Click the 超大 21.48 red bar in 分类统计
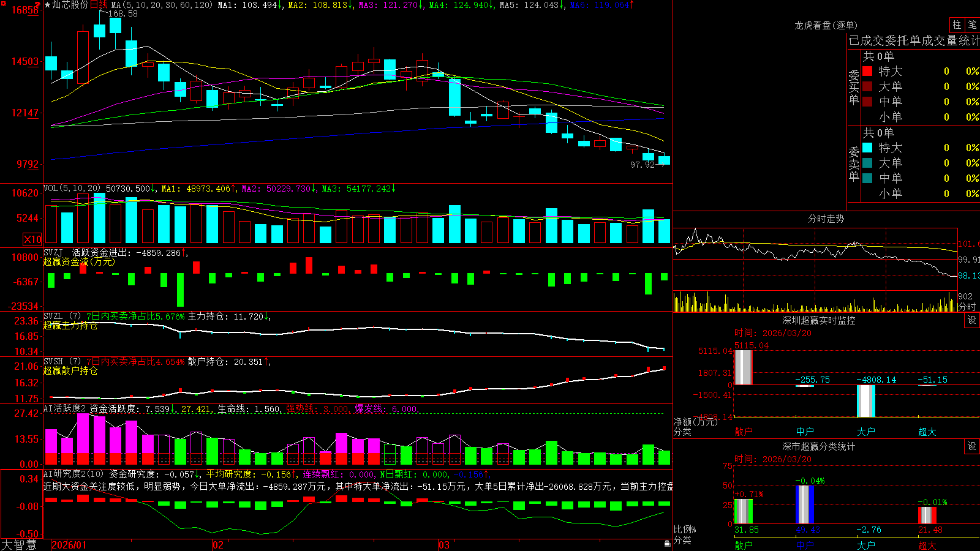 [x=927, y=515]
